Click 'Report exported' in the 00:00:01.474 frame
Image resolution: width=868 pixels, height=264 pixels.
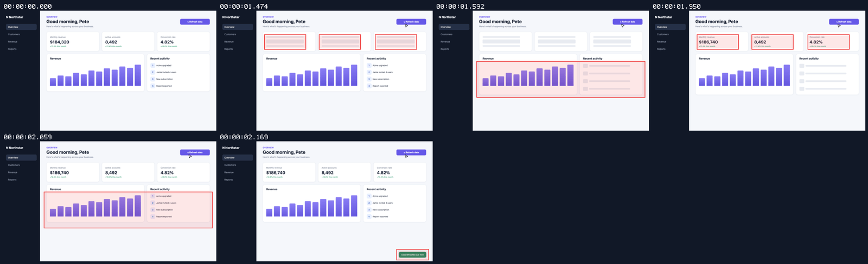coord(380,86)
